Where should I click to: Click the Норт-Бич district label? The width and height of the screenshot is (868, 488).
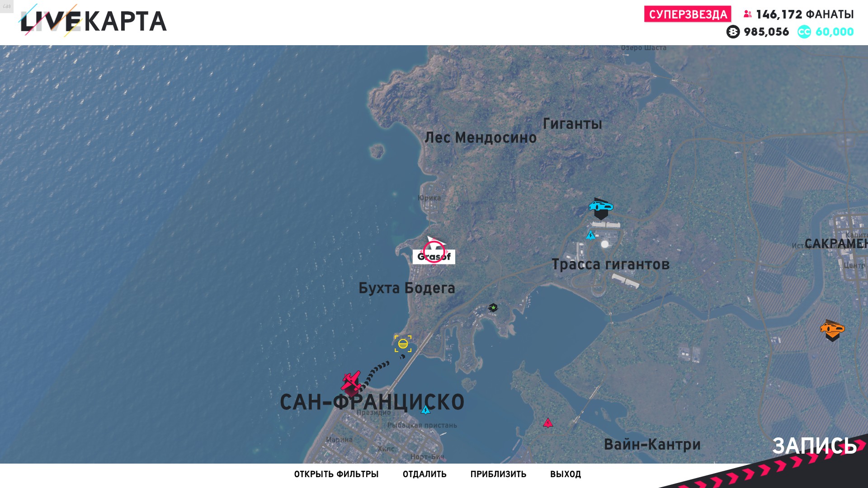427,457
